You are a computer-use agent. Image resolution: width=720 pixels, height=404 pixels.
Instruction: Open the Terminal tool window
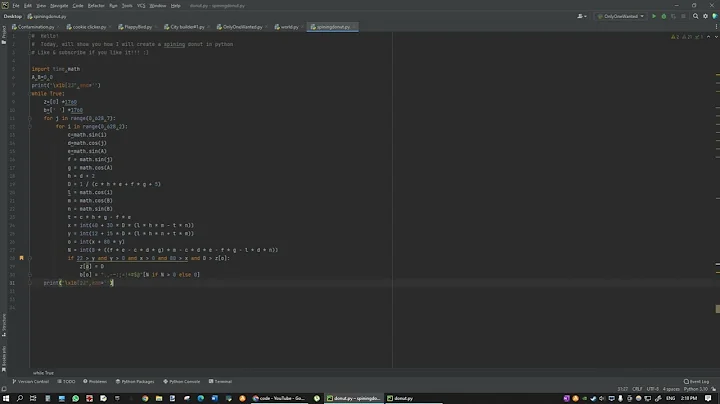click(220, 382)
